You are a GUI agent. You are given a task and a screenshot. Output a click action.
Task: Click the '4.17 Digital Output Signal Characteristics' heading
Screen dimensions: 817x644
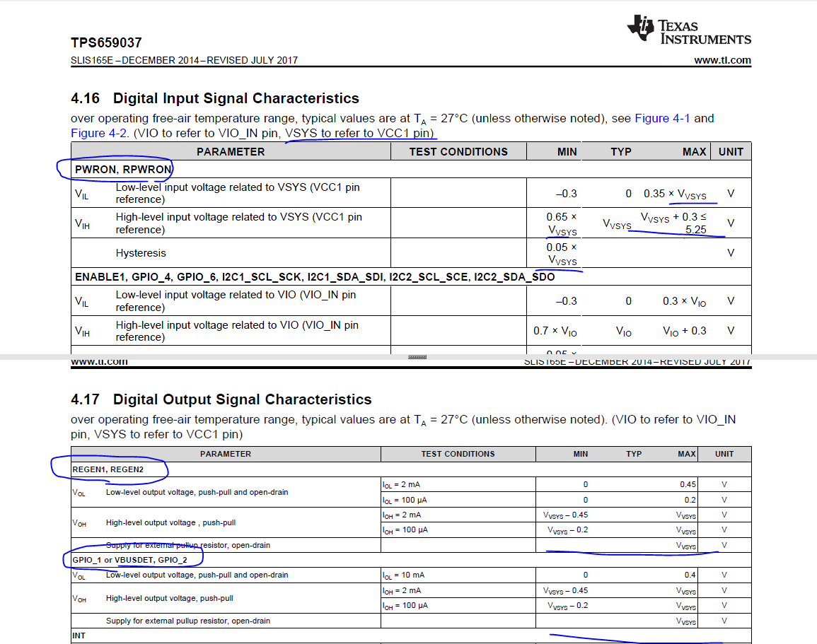click(x=221, y=399)
